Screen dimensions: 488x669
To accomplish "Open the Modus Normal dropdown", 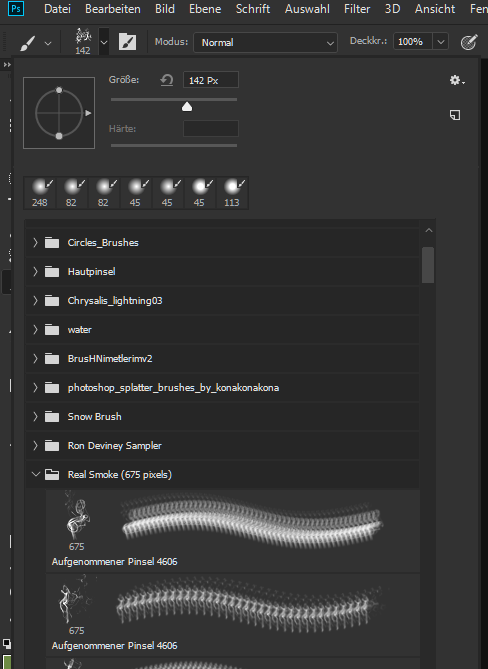I will click(265, 42).
